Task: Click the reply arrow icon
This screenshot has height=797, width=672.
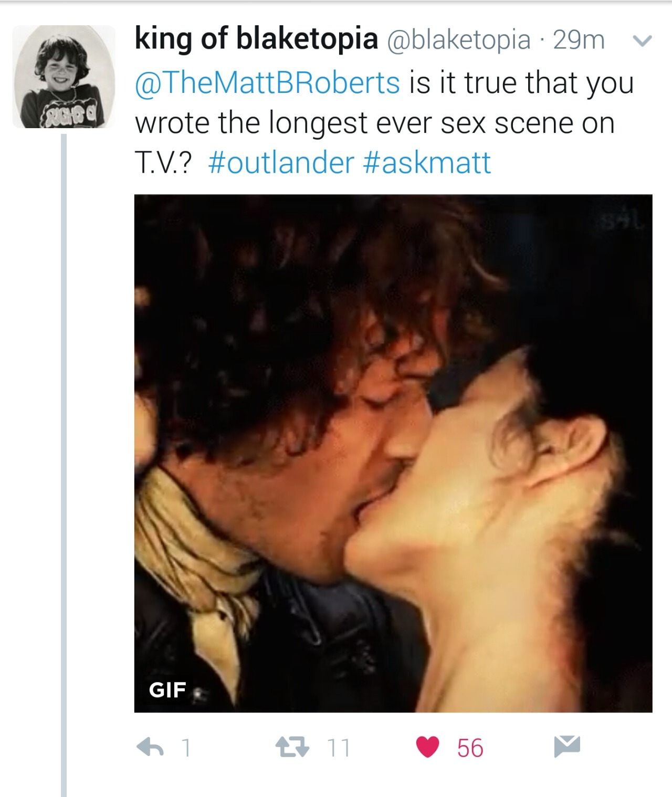Action: click(x=150, y=748)
